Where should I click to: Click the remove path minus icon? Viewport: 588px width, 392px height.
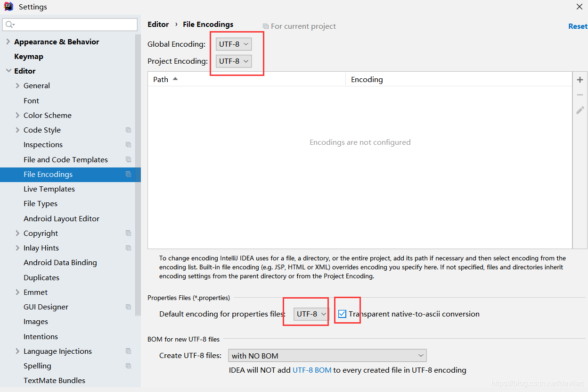coord(580,95)
